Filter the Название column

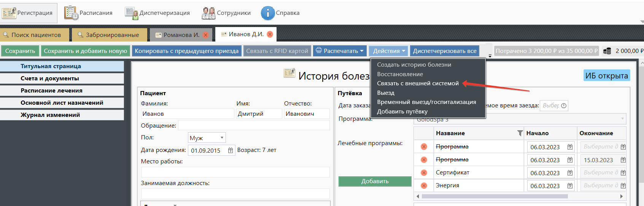pos(520,133)
